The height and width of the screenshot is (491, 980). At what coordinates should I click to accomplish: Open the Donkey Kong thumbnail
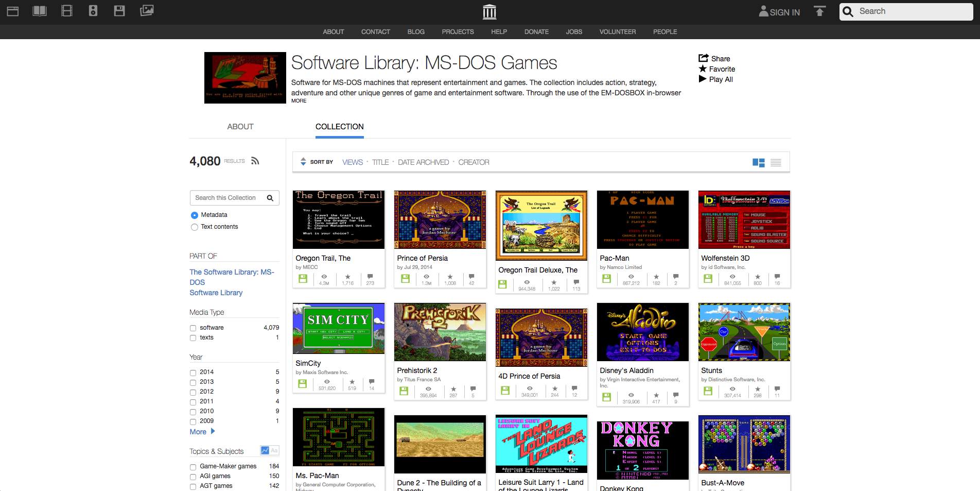pos(643,450)
